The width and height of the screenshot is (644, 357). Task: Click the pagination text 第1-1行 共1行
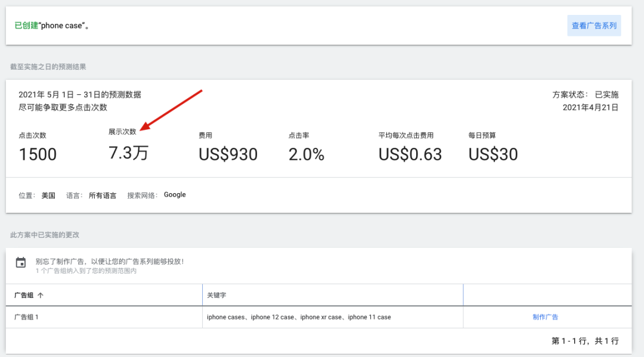coord(585,340)
